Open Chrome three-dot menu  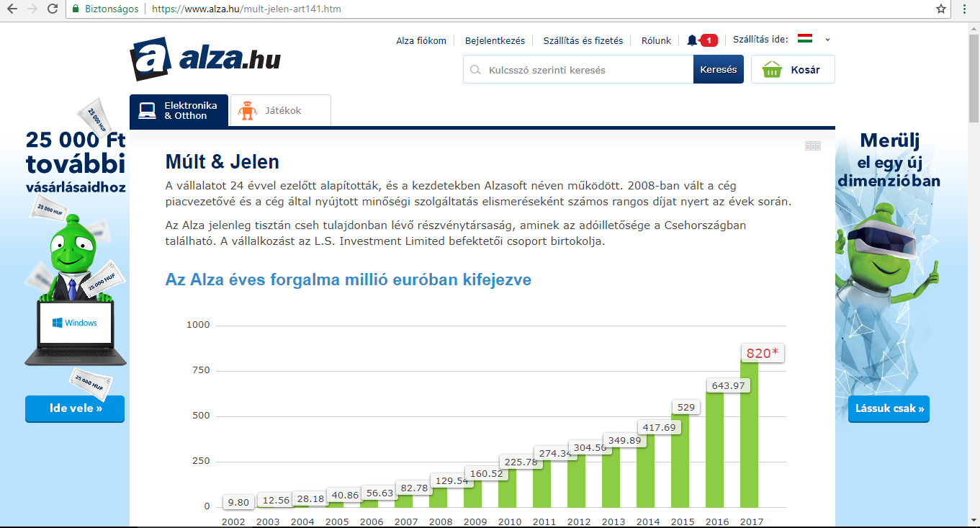pyautogui.click(x=964, y=9)
